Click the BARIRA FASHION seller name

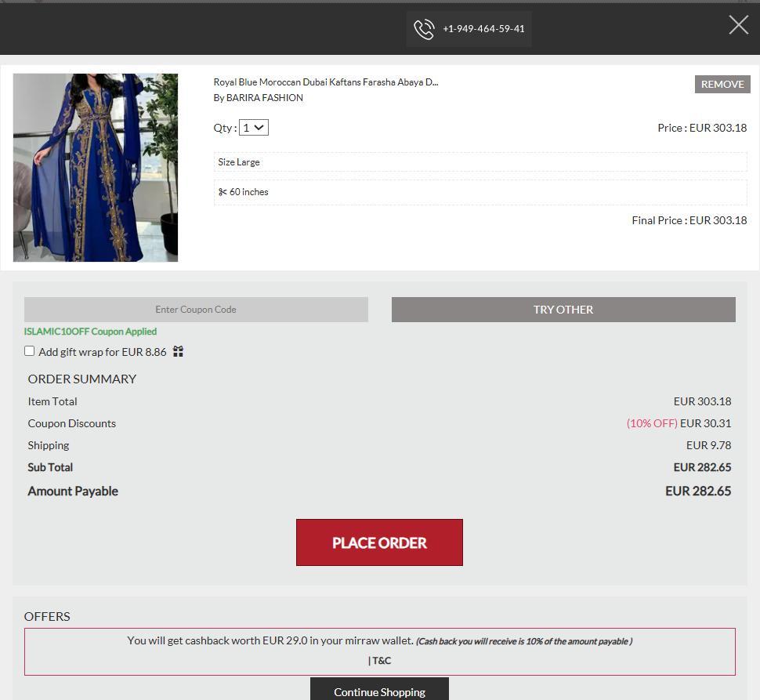264,98
